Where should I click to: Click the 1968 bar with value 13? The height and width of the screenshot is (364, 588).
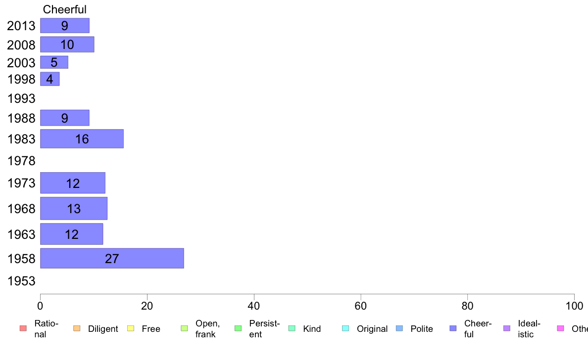tap(74, 209)
